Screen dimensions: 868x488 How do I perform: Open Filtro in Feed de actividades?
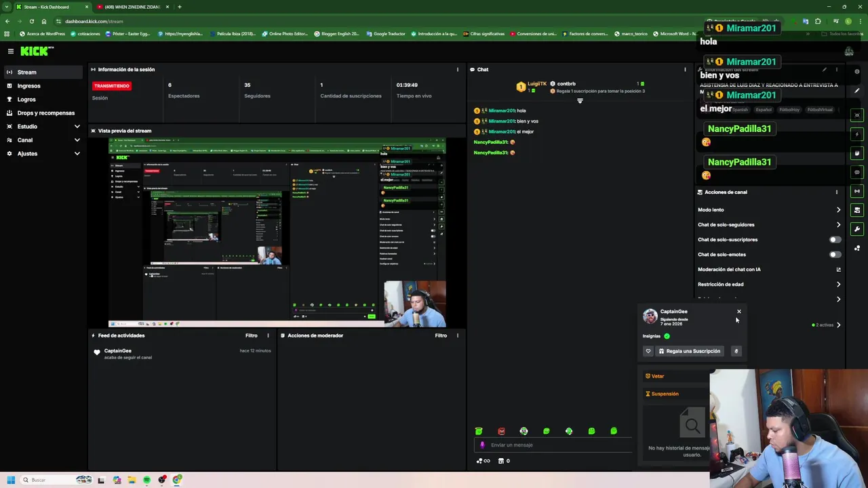tap(251, 335)
